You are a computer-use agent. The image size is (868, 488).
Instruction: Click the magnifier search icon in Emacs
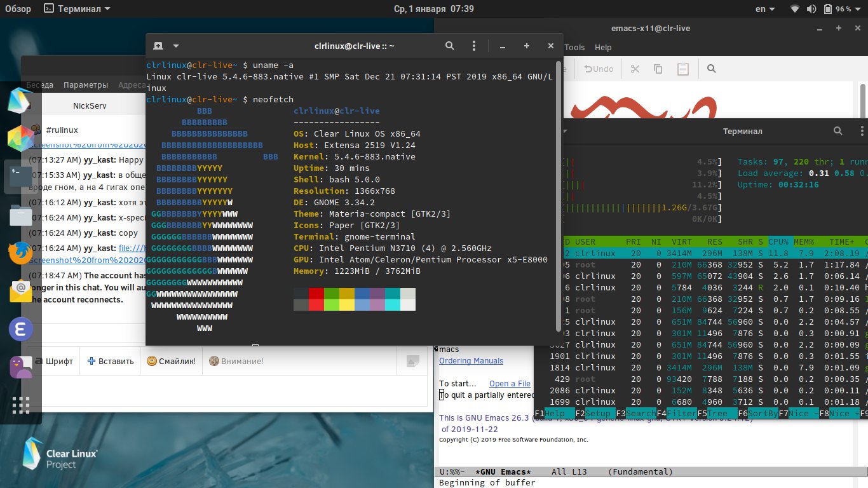click(x=712, y=69)
